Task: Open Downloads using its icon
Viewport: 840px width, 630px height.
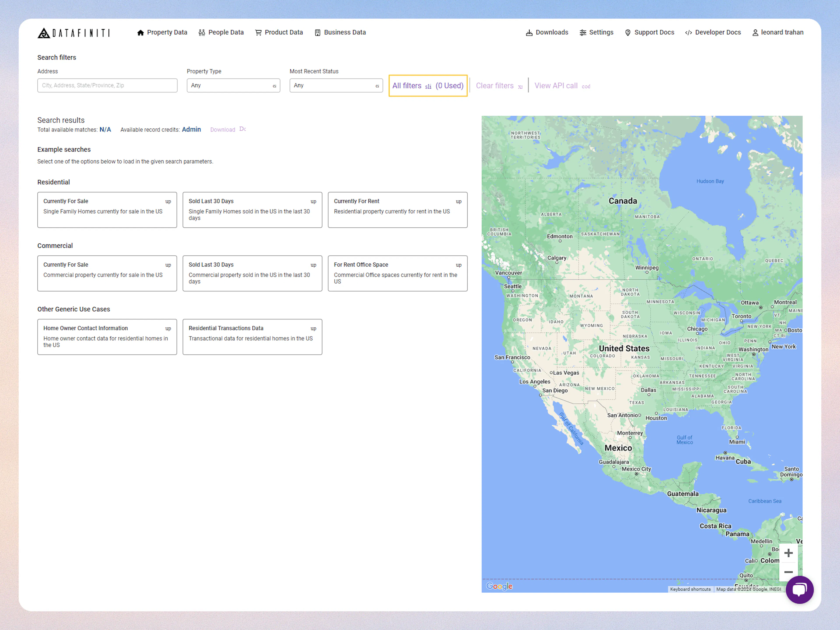Action: coord(529,33)
